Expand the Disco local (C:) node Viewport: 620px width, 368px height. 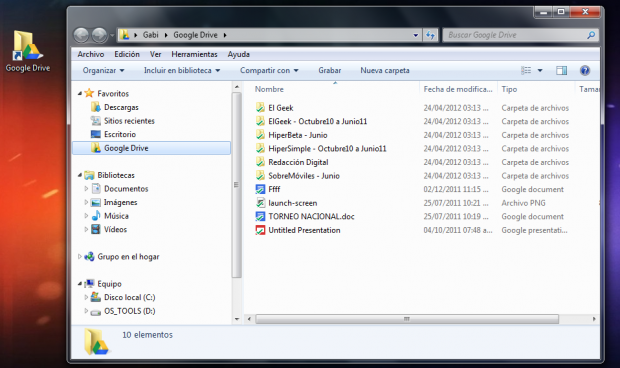[x=86, y=297]
